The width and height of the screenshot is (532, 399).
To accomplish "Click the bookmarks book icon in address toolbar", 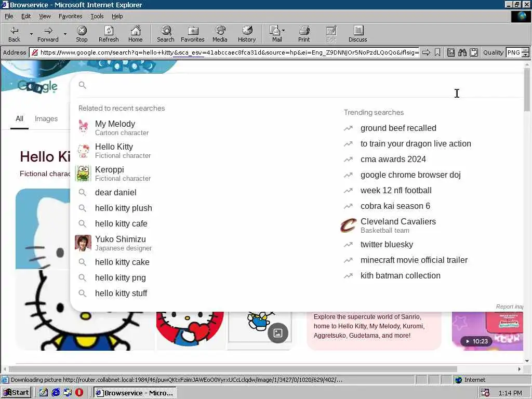I will [450, 52].
